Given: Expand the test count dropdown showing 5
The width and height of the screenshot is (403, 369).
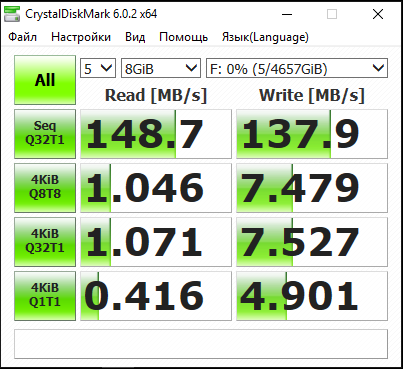Looking at the screenshot, I should 98,68.
